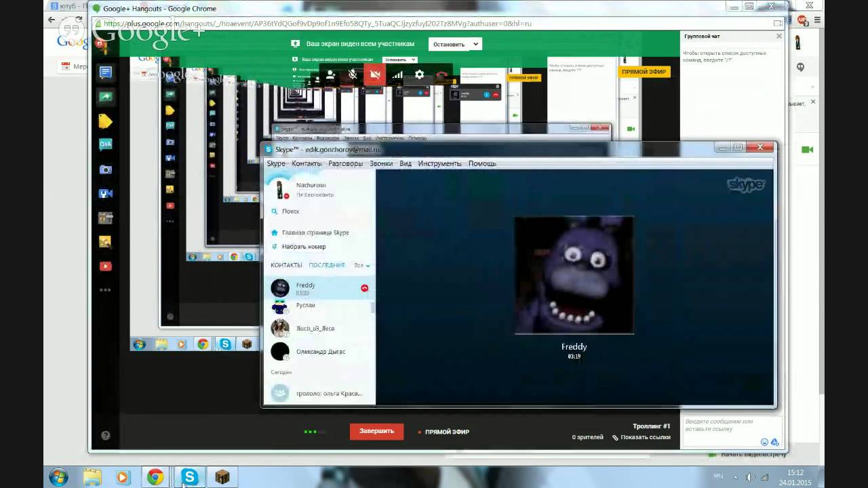
Task: Open Главная страница Skype
Action: [x=315, y=232]
